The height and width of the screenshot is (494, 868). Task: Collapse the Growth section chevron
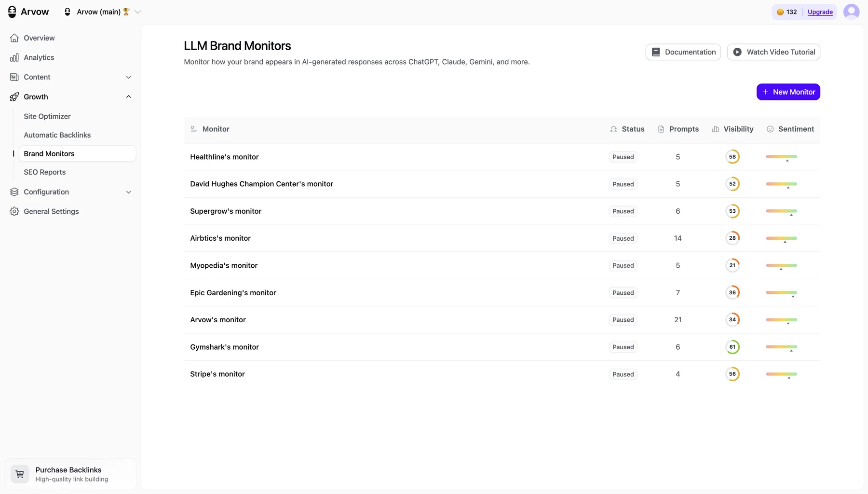tap(129, 97)
